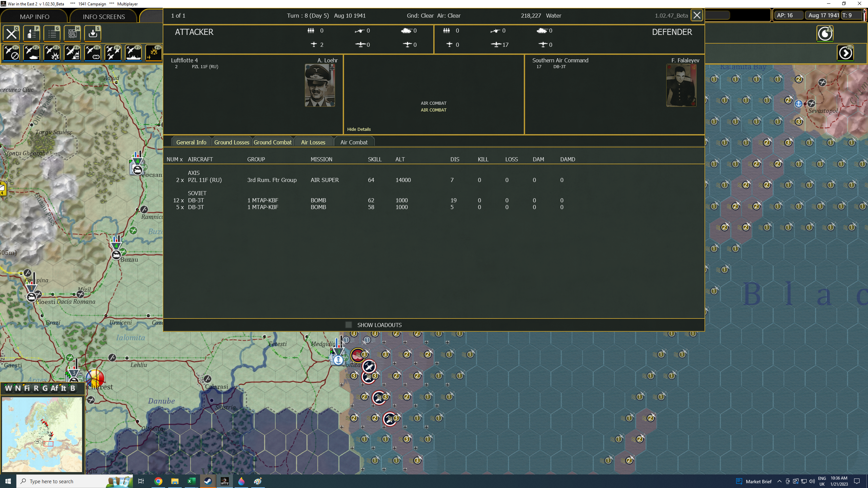Open the INFO SCREENS tab
Image resolution: width=868 pixels, height=488 pixels.
104,17
